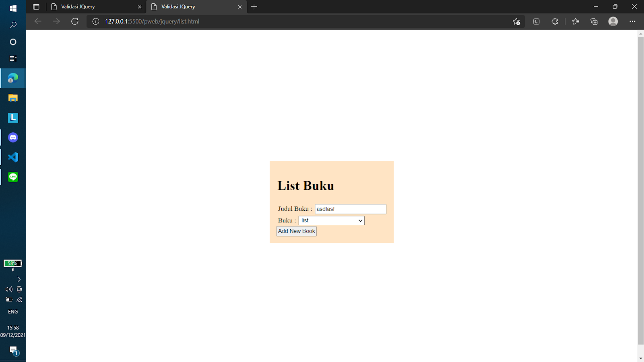The image size is (644, 362).
Task: Add this page to favorites
Action: pyautogui.click(x=516, y=22)
